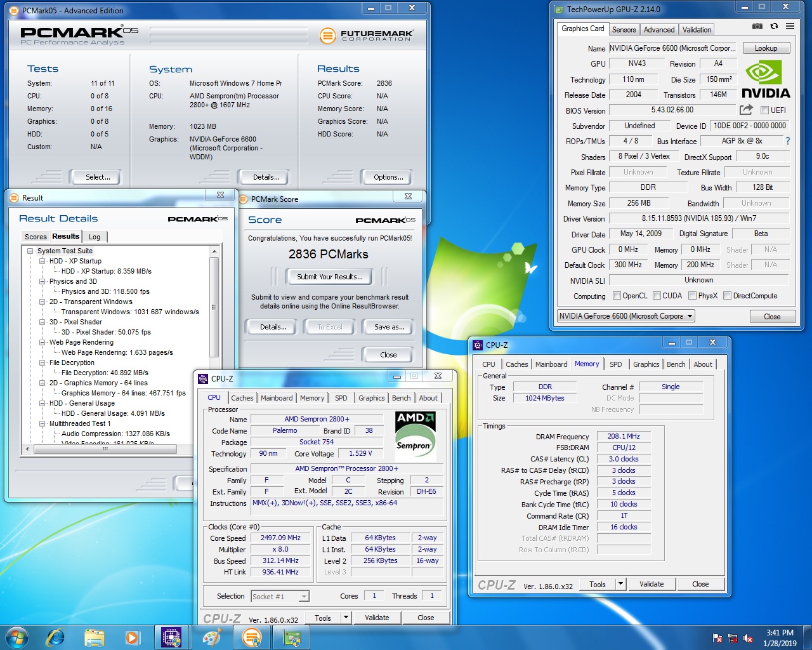This screenshot has height=650, width=812.
Task: Collapse the Web Page Rendering node
Action: coord(43,342)
